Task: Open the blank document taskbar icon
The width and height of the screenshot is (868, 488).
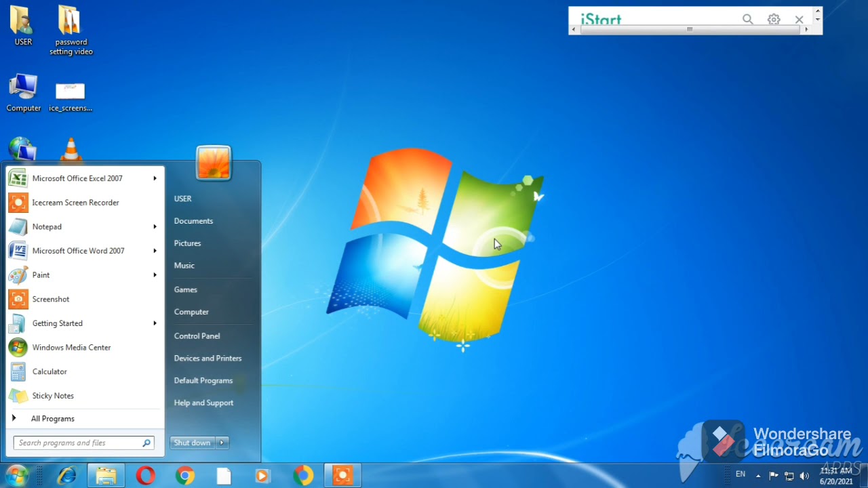Action: pyautogui.click(x=224, y=476)
